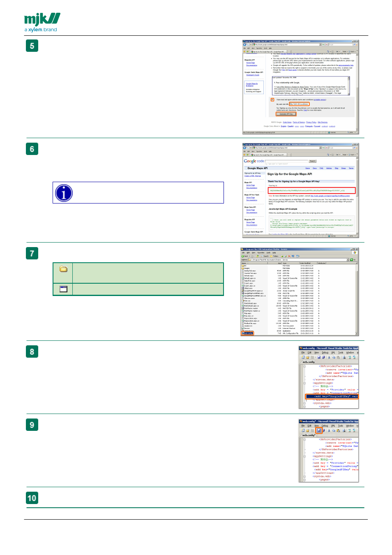Collapse the appSettings node in step 8

coord(304,383)
